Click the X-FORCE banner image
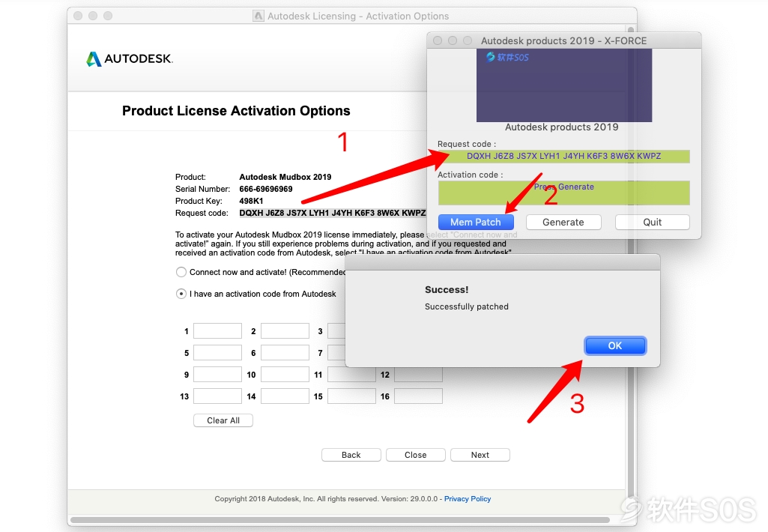The image size is (768, 532). point(564,85)
